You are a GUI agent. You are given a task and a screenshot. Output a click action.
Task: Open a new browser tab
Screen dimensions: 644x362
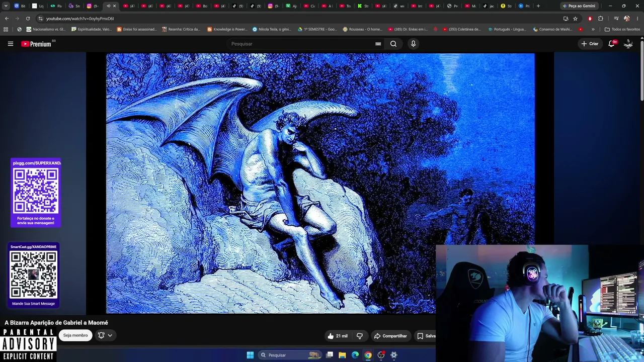538,6
